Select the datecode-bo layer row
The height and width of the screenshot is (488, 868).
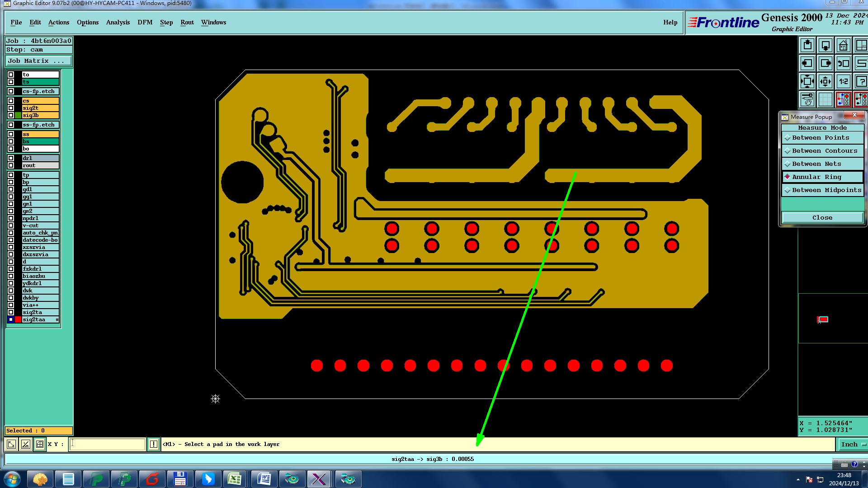tap(40, 240)
